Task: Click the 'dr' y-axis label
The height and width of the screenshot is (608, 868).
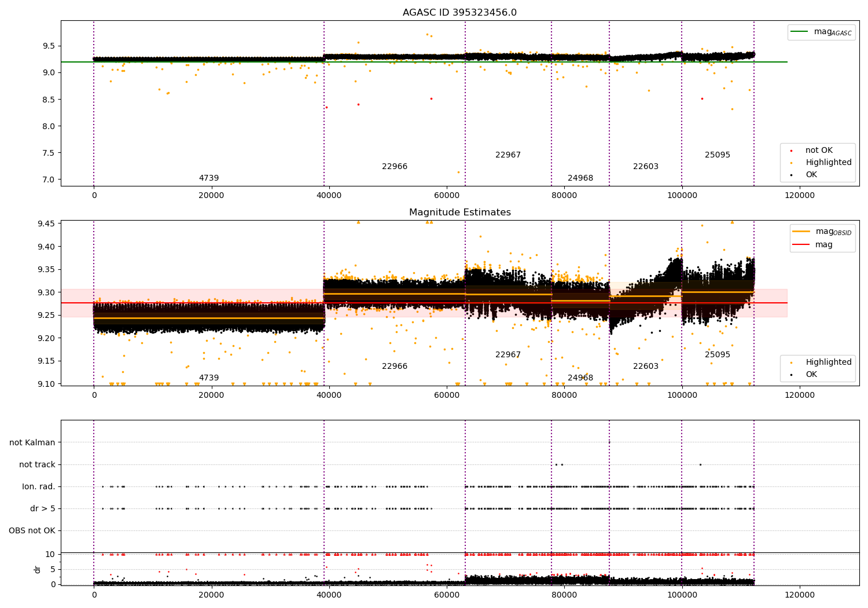Action: coord(38,569)
